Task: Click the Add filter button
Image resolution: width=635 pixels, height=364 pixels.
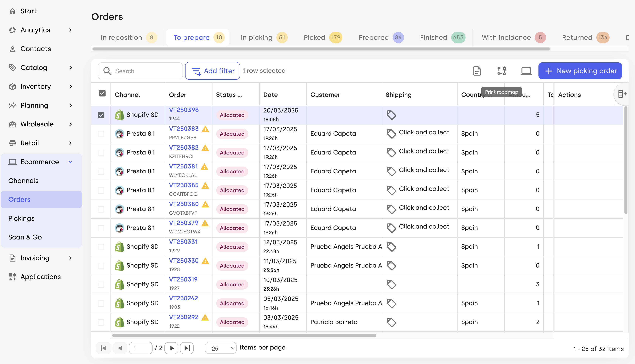Action: pos(213,71)
